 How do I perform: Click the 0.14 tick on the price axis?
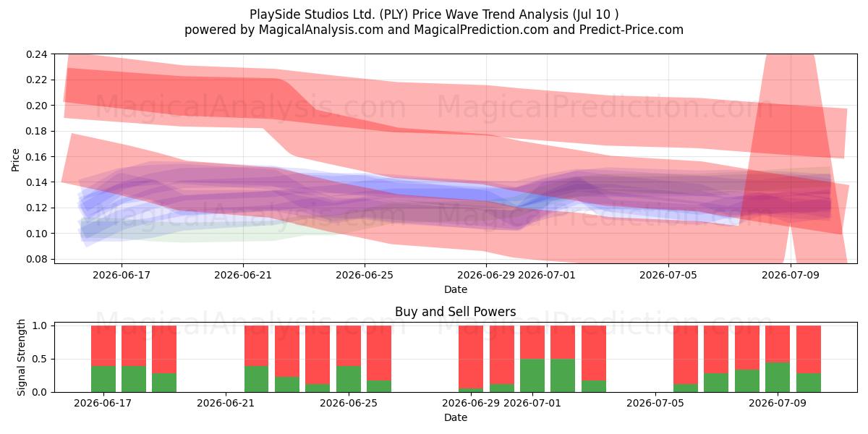coord(37,182)
